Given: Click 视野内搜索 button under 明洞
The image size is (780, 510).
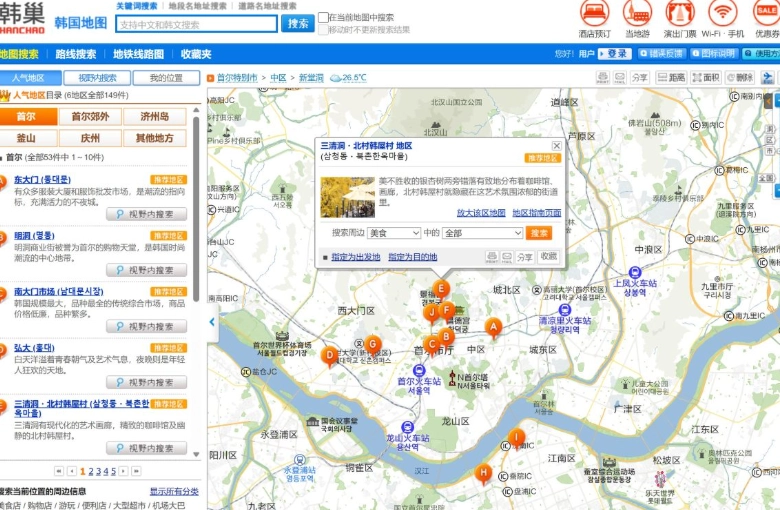Looking at the screenshot, I should [146, 270].
